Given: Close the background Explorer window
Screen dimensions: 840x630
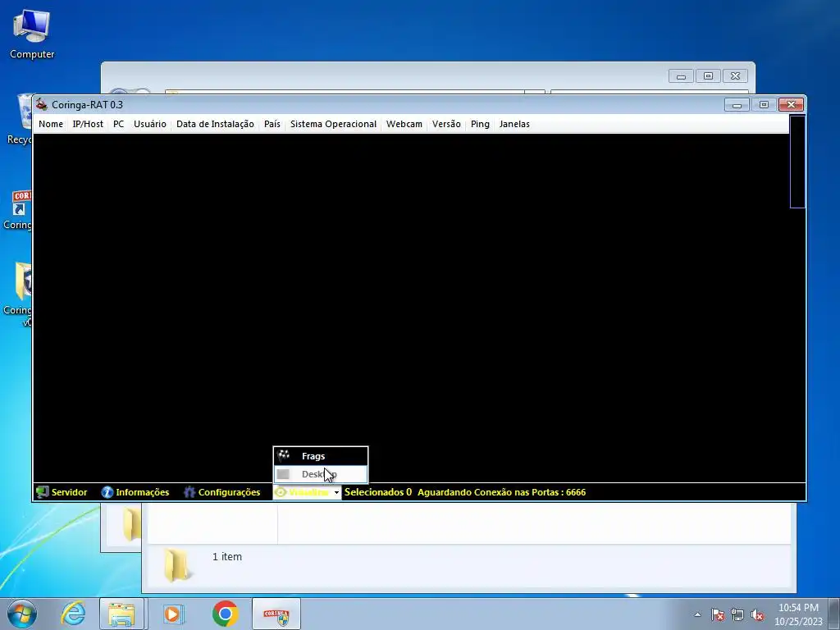Looking at the screenshot, I should pyautogui.click(x=736, y=76).
